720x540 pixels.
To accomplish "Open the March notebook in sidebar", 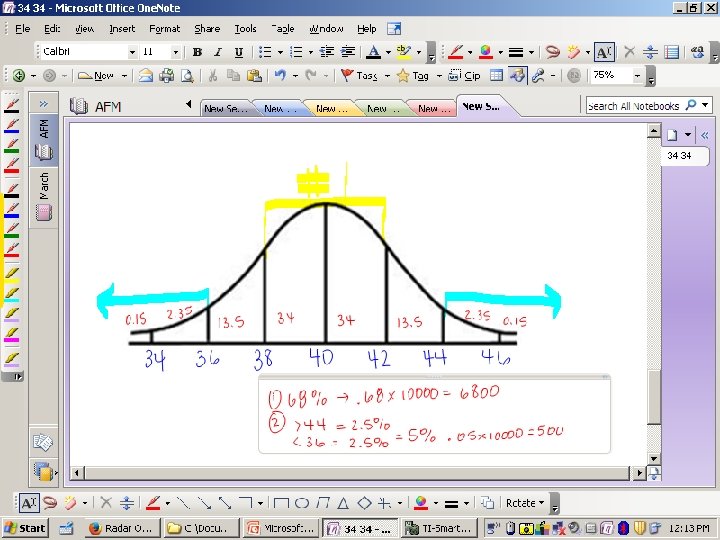I will tap(44, 197).
